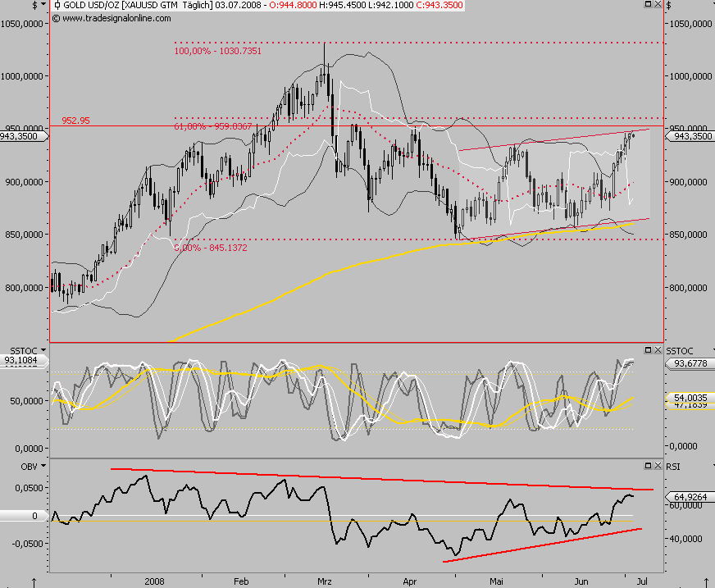Click the left 850,0000 price axis label
This screenshot has width=715, height=588.
(x=24, y=235)
